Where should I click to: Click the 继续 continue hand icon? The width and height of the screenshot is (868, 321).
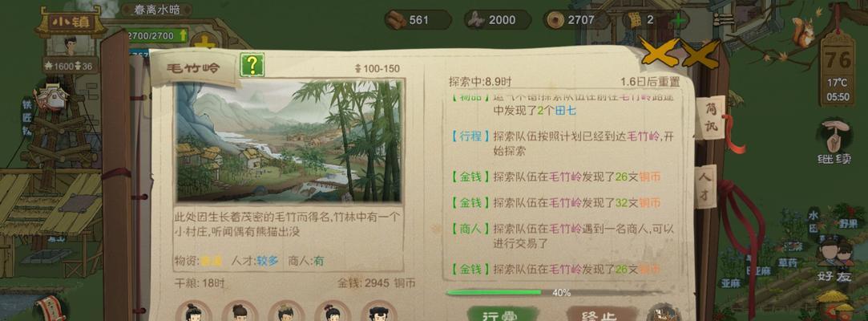834,143
